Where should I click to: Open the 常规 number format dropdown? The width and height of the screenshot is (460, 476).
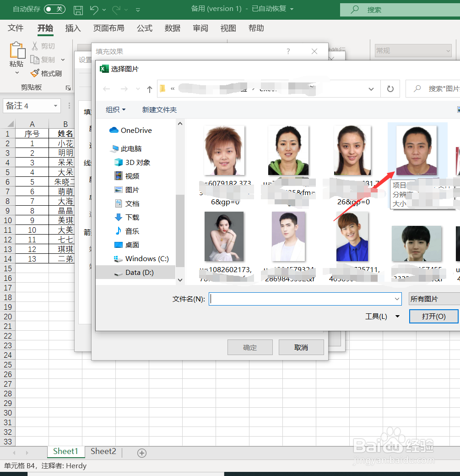click(448, 51)
